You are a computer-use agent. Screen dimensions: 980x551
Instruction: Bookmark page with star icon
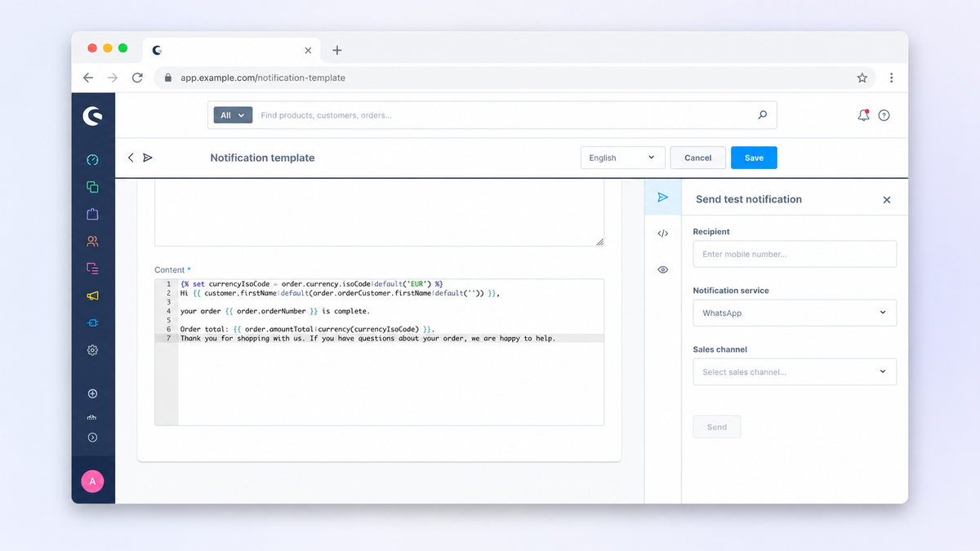coord(862,78)
